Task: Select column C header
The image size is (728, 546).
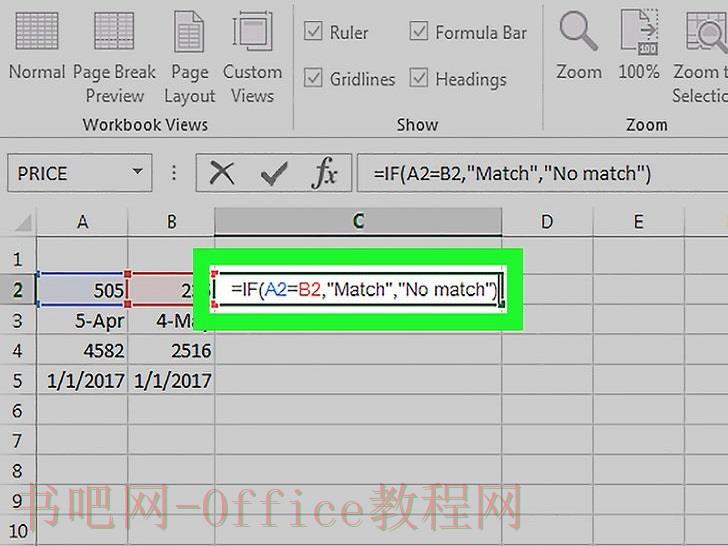Action: [x=358, y=221]
